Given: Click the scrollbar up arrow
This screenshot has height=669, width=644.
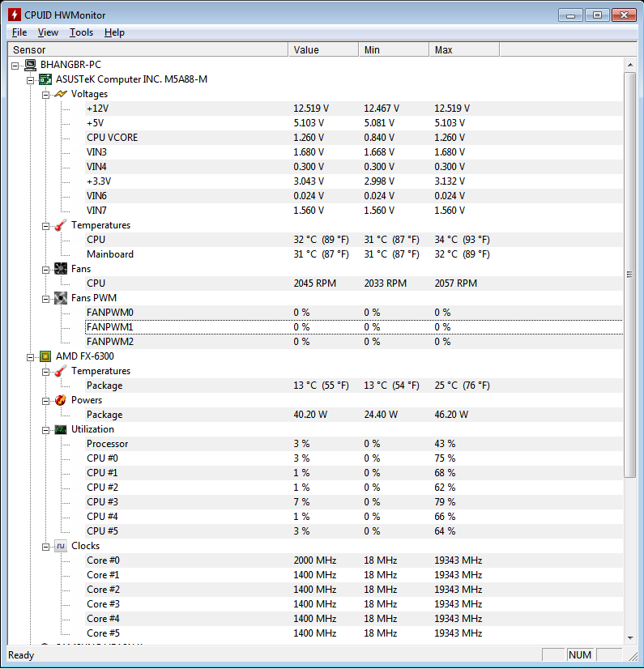Looking at the screenshot, I should [x=630, y=65].
